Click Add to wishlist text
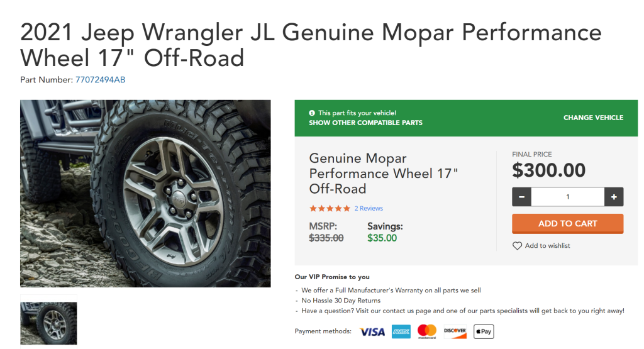Screen dimensions: 644x349 click(x=548, y=245)
